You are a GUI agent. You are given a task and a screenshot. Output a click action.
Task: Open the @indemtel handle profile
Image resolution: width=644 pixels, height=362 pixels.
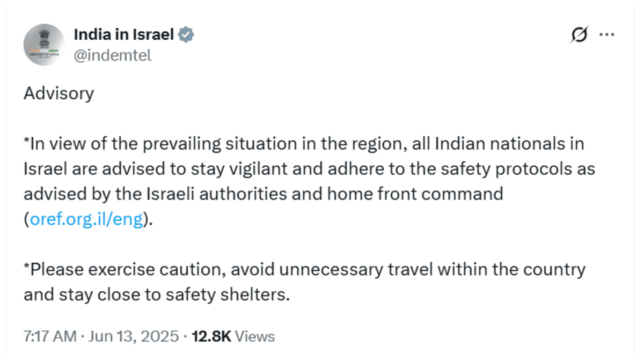(x=112, y=55)
